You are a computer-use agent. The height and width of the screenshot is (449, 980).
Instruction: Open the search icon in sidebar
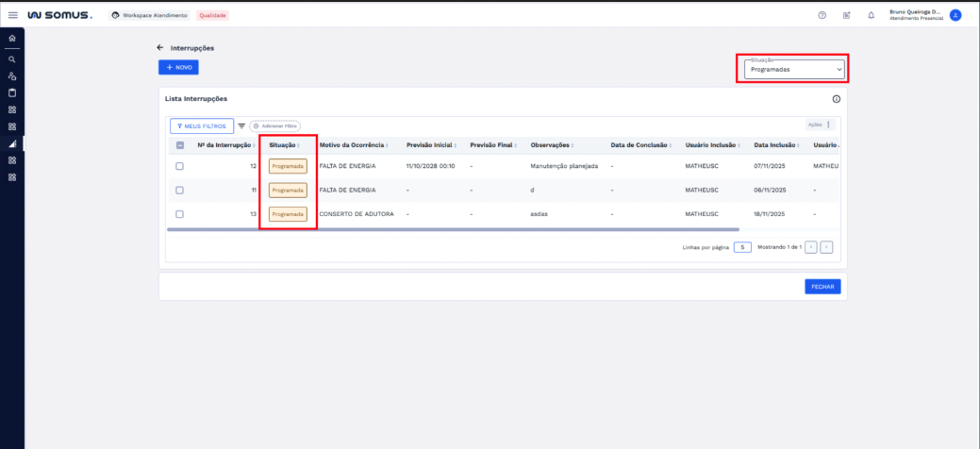[x=11, y=58]
